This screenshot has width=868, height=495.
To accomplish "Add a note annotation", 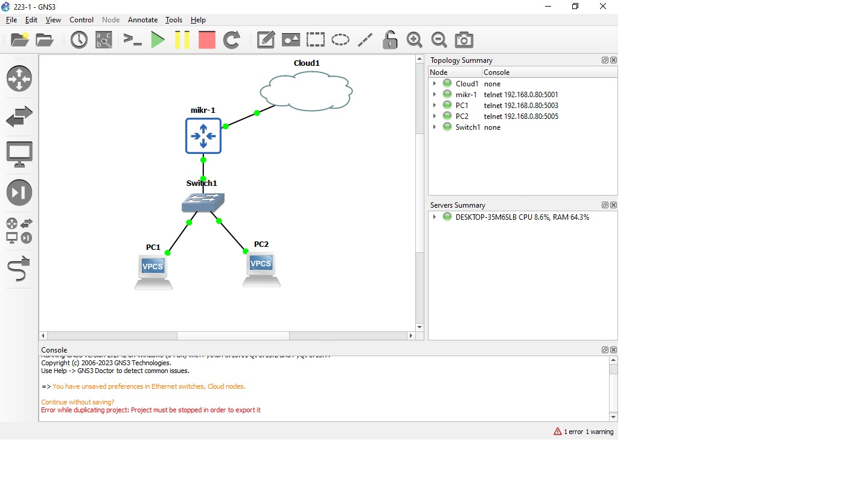I will [266, 40].
